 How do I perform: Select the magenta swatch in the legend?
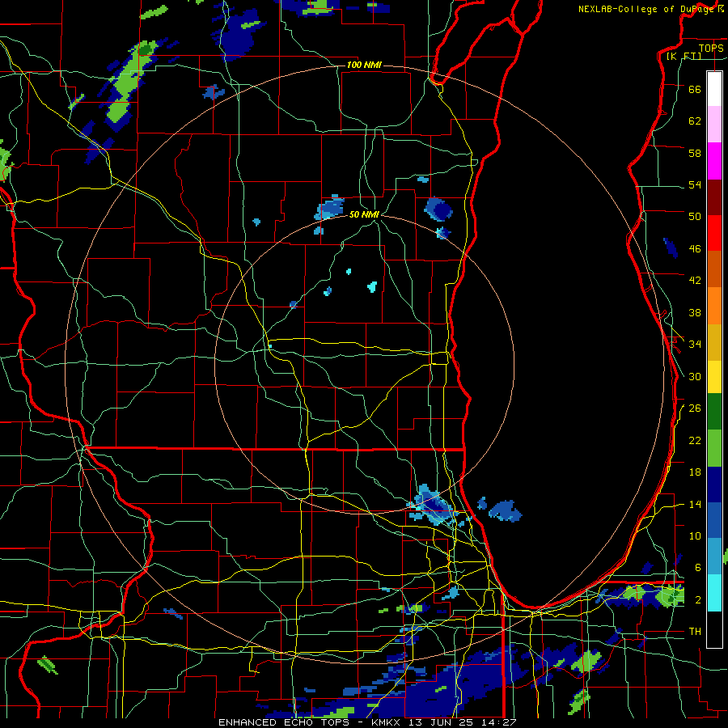[x=714, y=161]
